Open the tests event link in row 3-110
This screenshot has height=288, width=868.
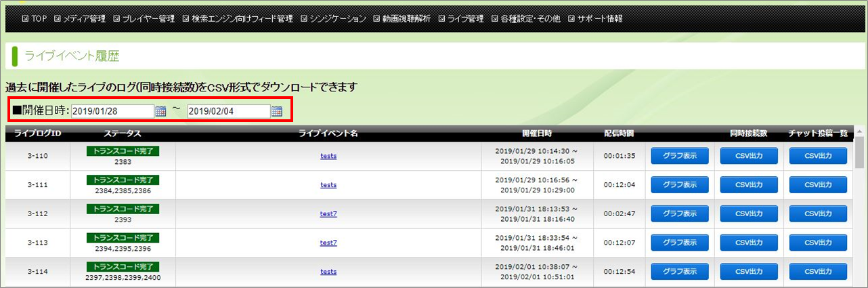tap(328, 156)
